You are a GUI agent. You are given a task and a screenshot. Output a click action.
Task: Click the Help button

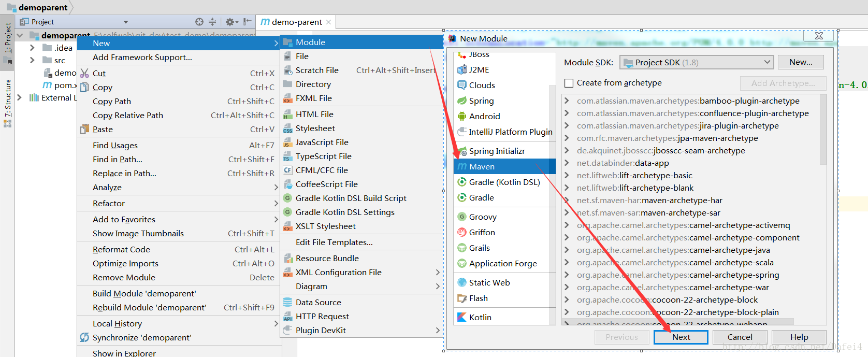(799, 337)
